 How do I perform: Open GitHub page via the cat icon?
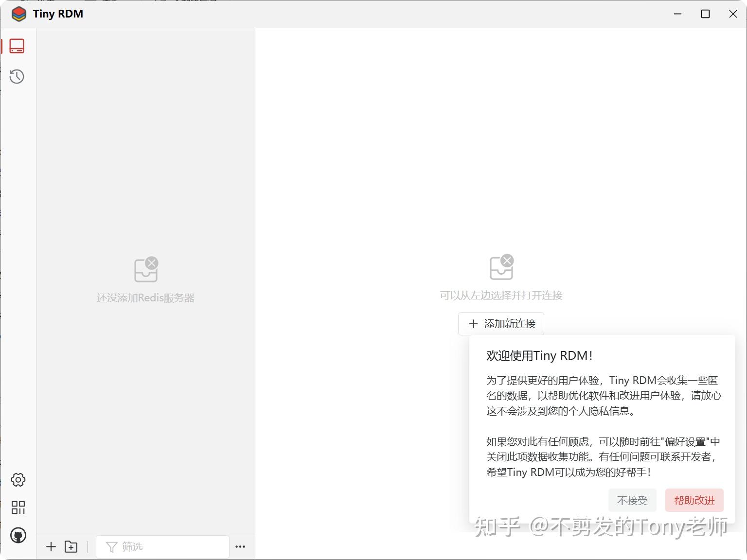tap(18, 535)
